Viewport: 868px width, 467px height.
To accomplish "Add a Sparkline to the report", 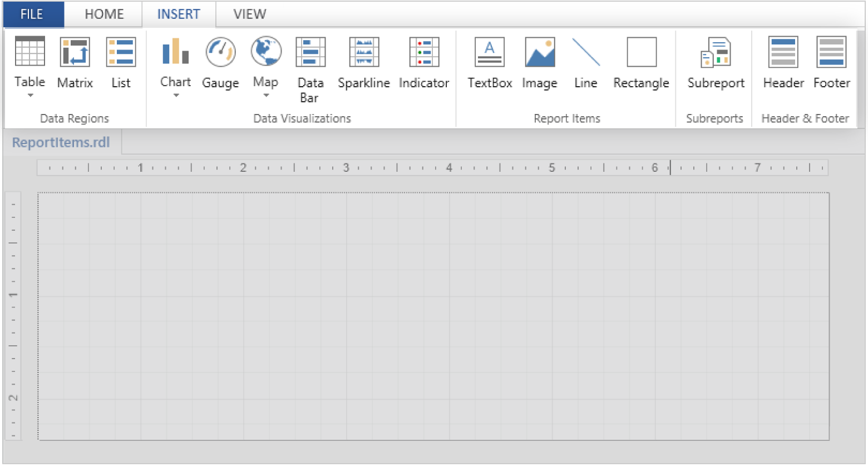I will click(x=364, y=62).
